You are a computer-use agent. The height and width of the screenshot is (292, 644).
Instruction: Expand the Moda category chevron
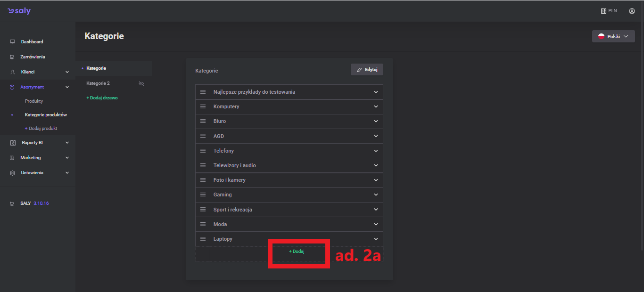click(376, 224)
